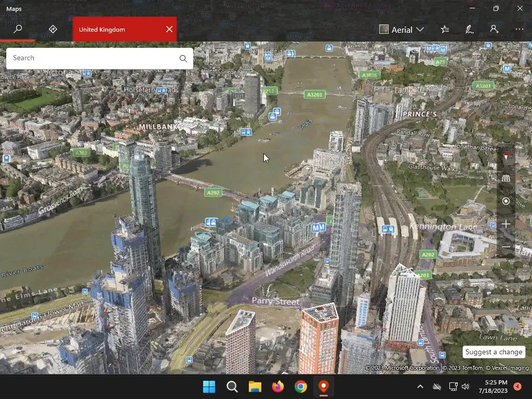Viewport: 532px width, 399px height.
Task: Click the search magnifier button in search box
Action: pos(183,58)
